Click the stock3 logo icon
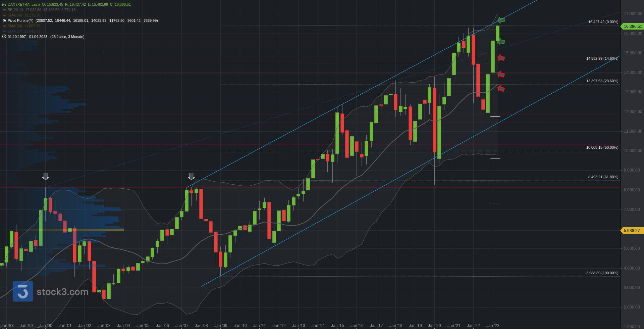644x329 pixels. pyautogui.click(x=23, y=291)
